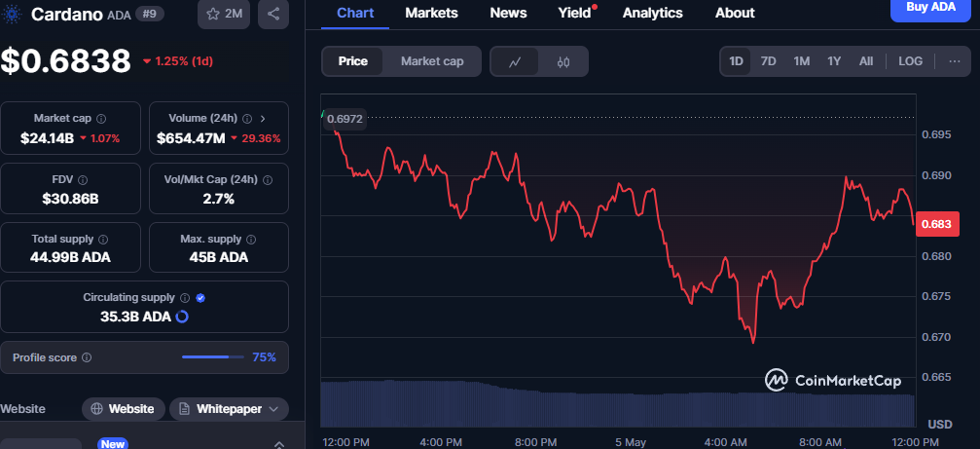The image size is (980, 449).
Task: Click the $0.6838 price text
Action: (x=65, y=61)
